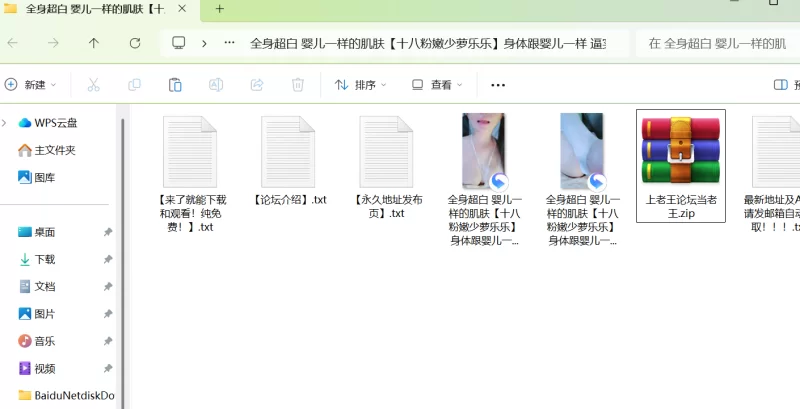Close the current Explorer tab
The height and width of the screenshot is (409, 800).
pyautogui.click(x=182, y=9)
